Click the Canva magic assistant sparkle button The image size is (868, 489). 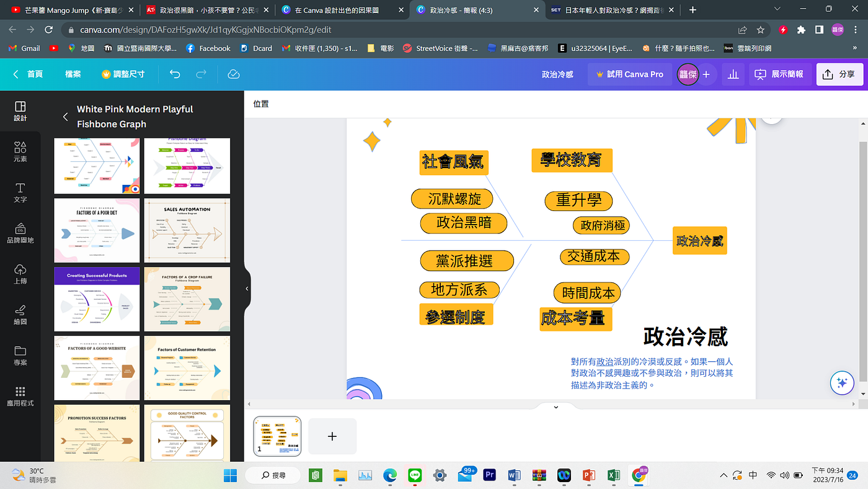842,383
